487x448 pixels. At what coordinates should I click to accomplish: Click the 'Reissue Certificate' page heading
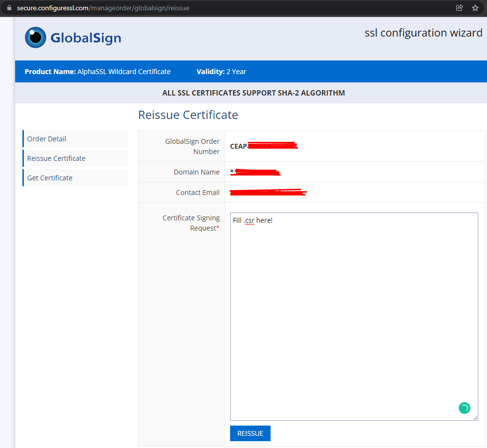point(188,115)
